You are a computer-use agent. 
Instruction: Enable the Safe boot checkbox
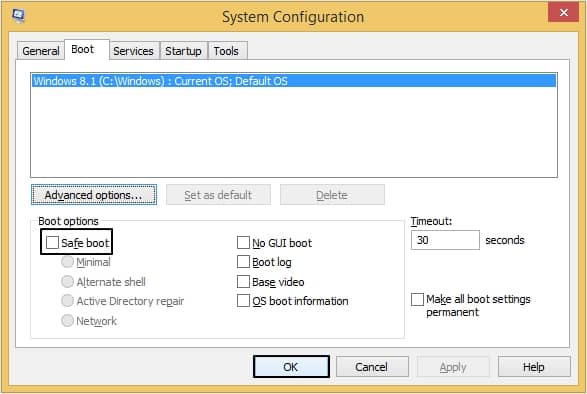pos(52,242)
